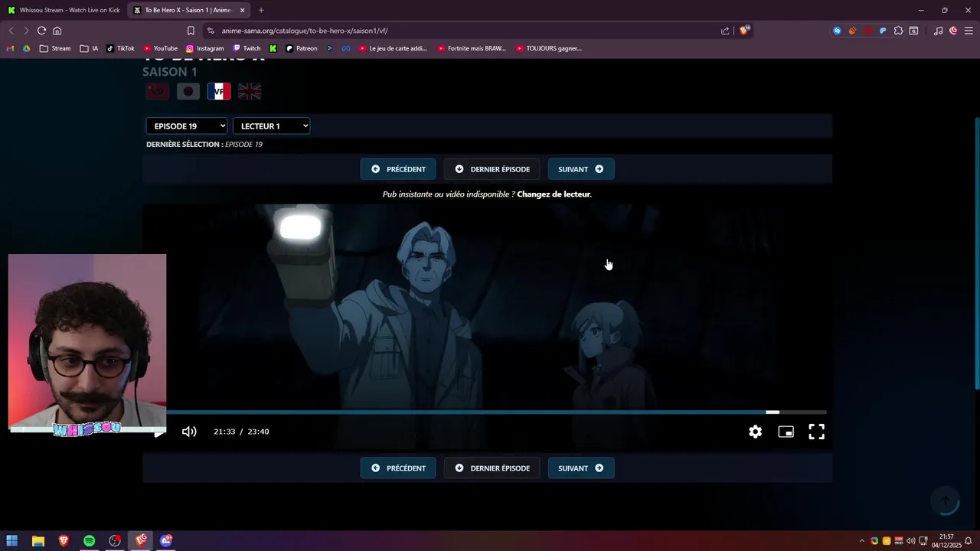
Task: Click the bottom DERNIER ÉPISODE button
Action: point(492,468)
